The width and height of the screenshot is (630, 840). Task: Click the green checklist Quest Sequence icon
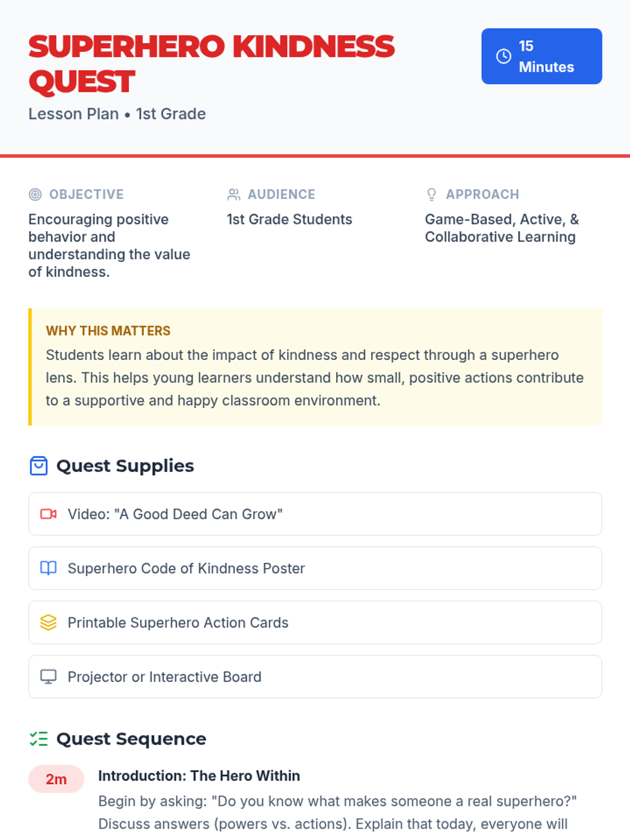coord(39,739)
